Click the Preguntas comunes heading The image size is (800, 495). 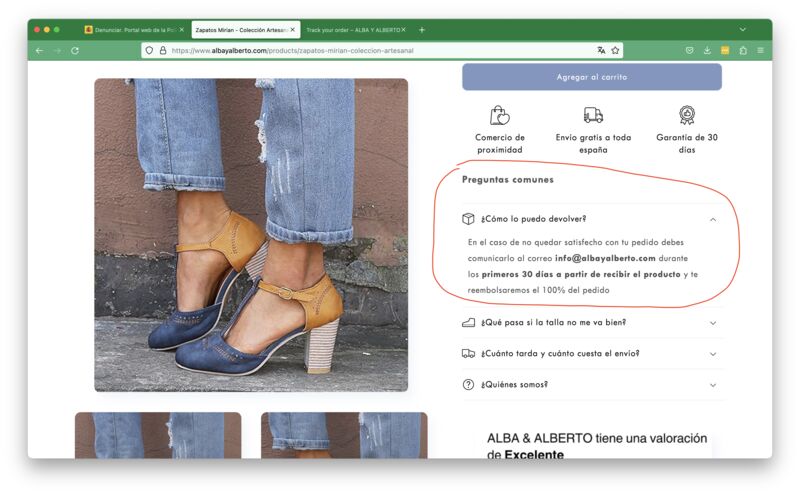[508, 180]
